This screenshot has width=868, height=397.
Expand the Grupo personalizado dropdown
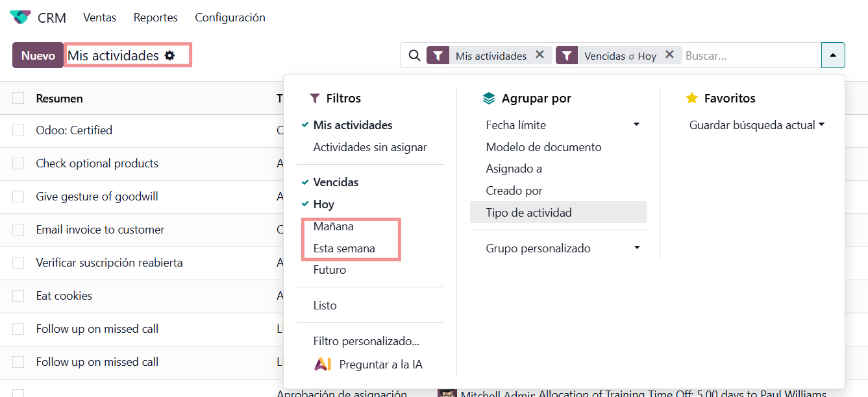pyautogui.click(x=636, y=248)
